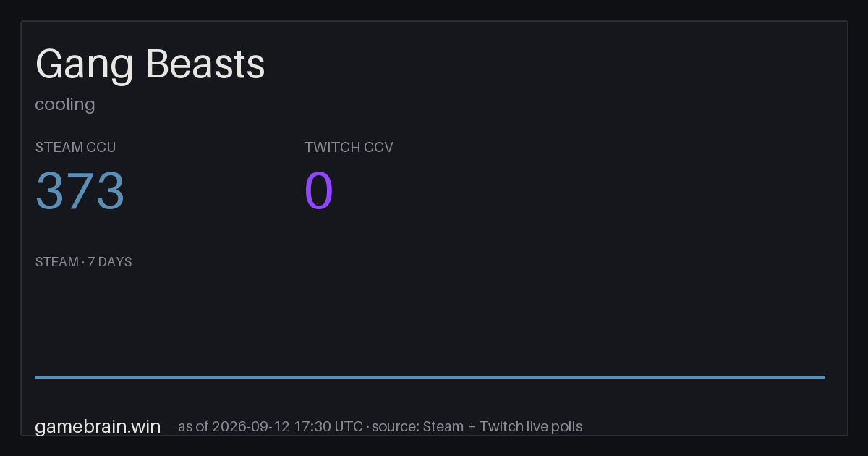This screenshot has width=868, height=456.
Task: Click the TWITCH CCV label
Action: click(x=349, y=147)
